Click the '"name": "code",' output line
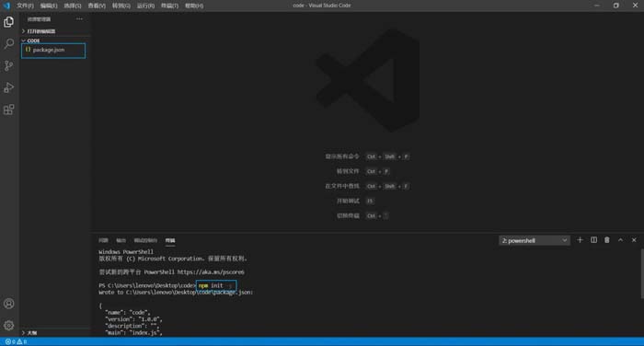644x346 pixels. [128, 312]
